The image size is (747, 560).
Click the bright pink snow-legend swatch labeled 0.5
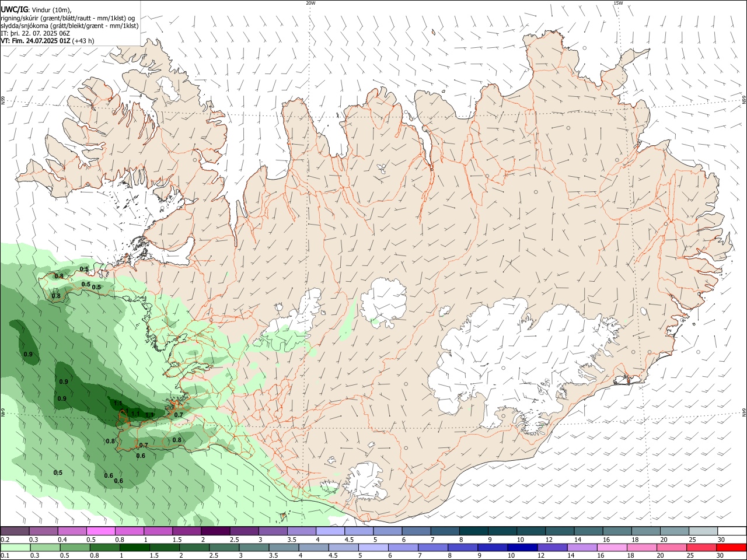(100, 531)
